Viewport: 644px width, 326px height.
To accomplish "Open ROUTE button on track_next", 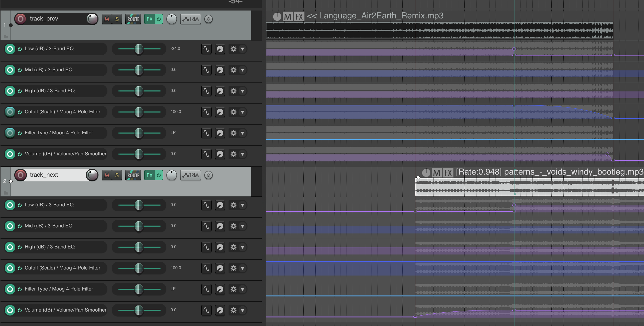I will click(133, 175).
